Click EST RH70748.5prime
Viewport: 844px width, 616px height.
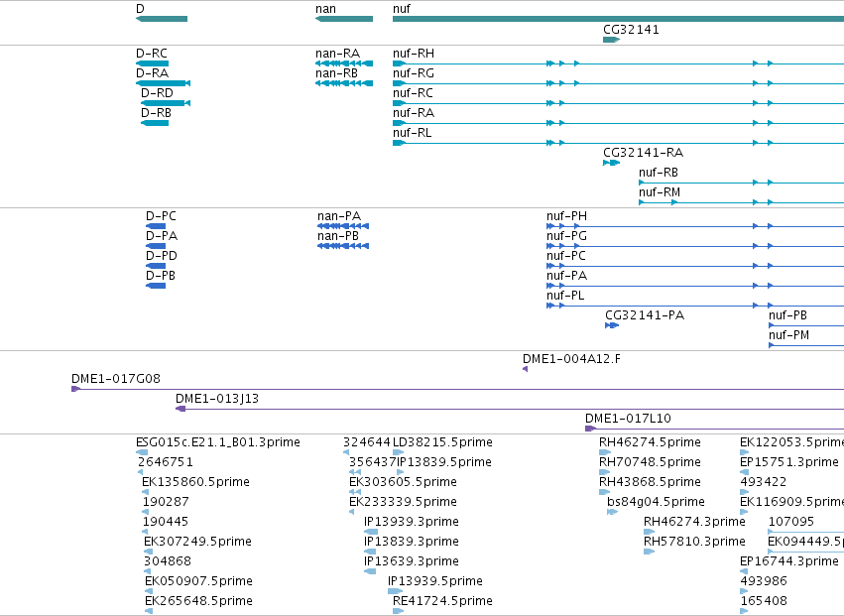click(604, 472)
